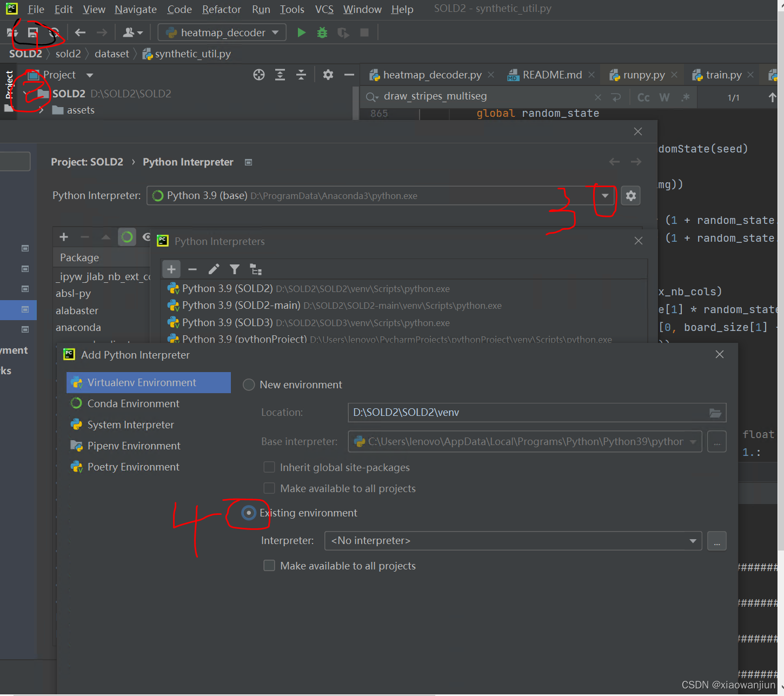Clear search text with X icon
Image resolution: width=784 pixels, height=696 pixels.
click(x=597, y=97)
